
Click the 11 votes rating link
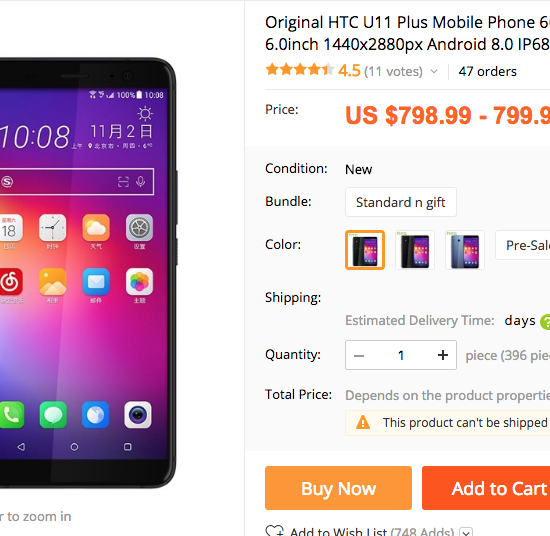click(394, 71)
